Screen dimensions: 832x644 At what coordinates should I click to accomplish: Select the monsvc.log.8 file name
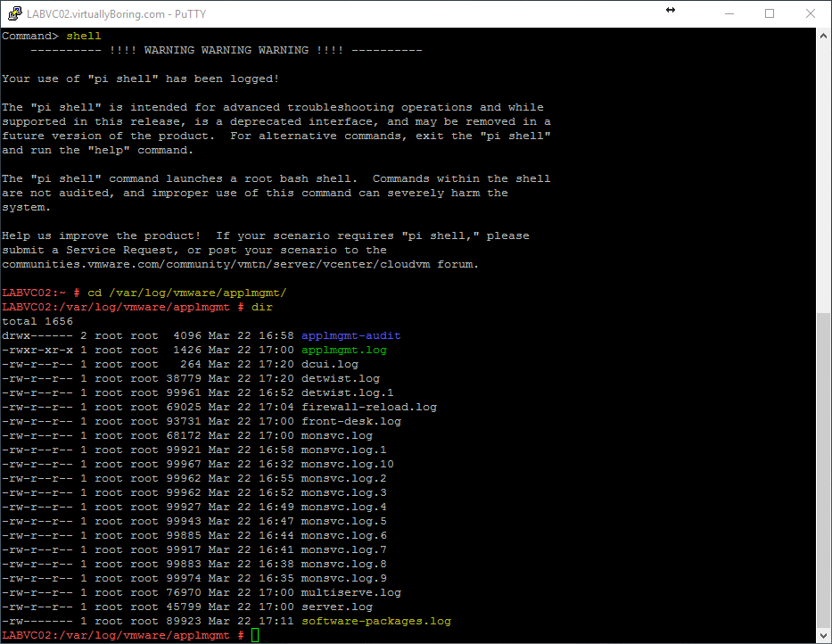click(344, 565)
